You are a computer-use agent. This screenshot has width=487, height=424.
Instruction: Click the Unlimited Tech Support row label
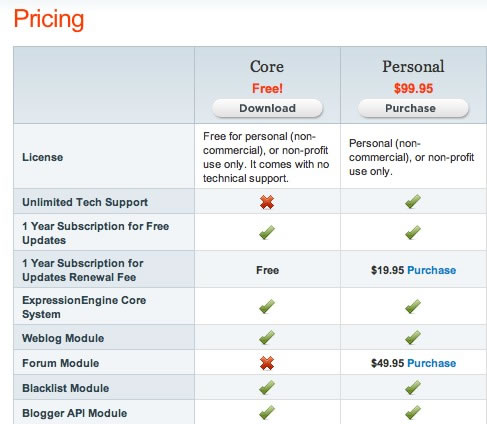pos(85,202)
